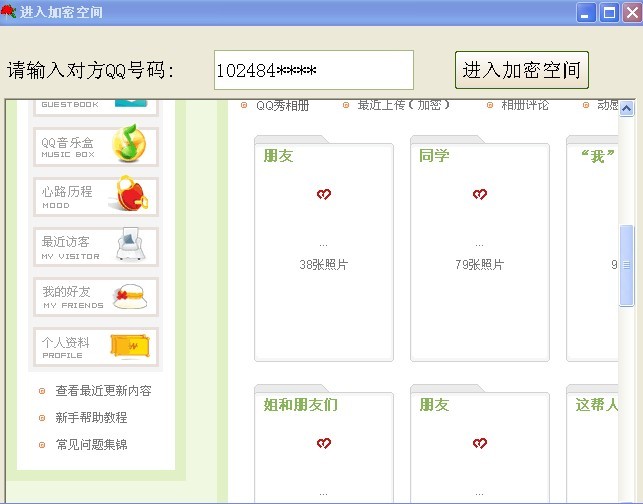The image size is (643, 504).
Task: Open the Mood (心路历程) apple icon
Action: point(132,195)
